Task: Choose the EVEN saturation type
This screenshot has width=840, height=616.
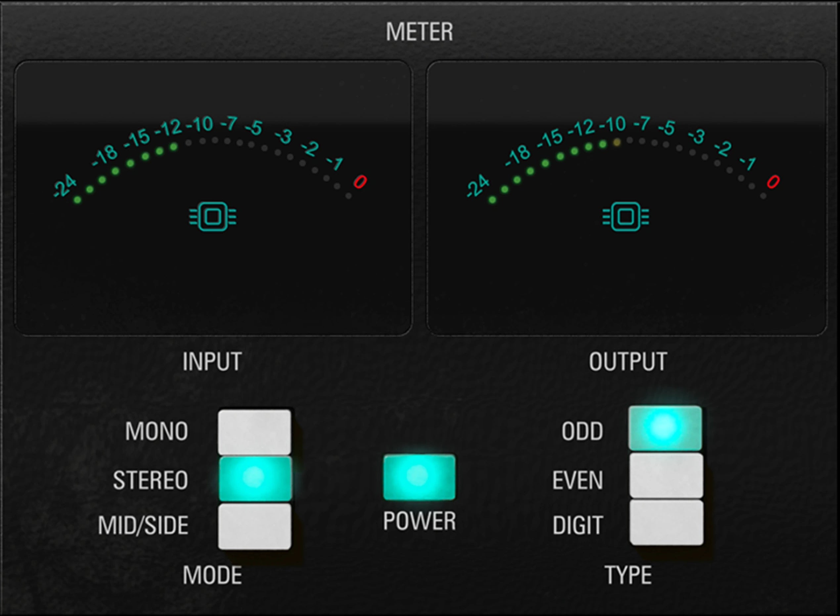Action: point(667,475)
